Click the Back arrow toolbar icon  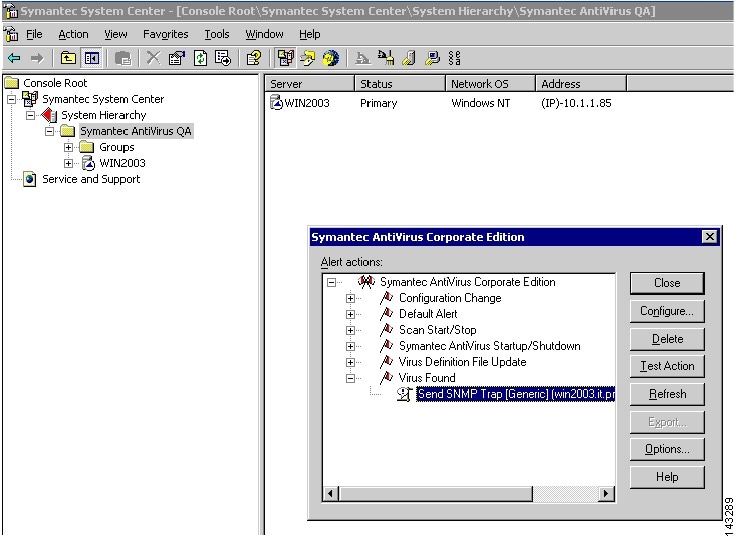[x=14, y=58]
